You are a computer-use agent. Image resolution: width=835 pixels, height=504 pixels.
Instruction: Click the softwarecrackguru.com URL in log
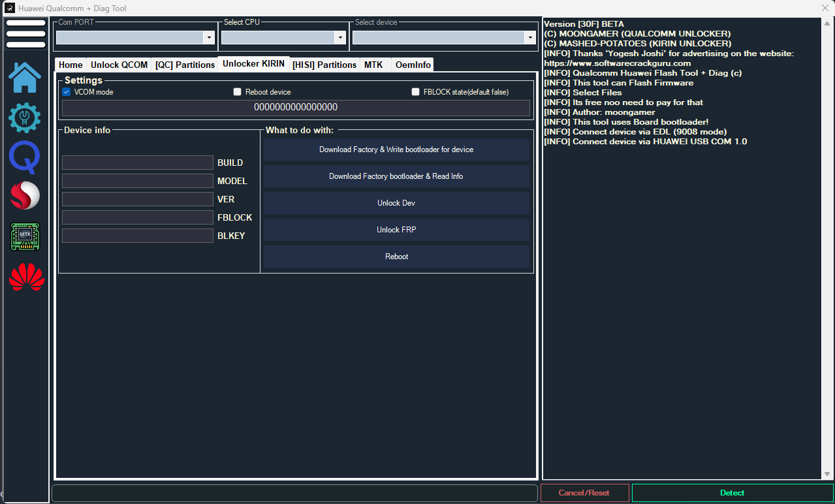click(x=618, y=63)
